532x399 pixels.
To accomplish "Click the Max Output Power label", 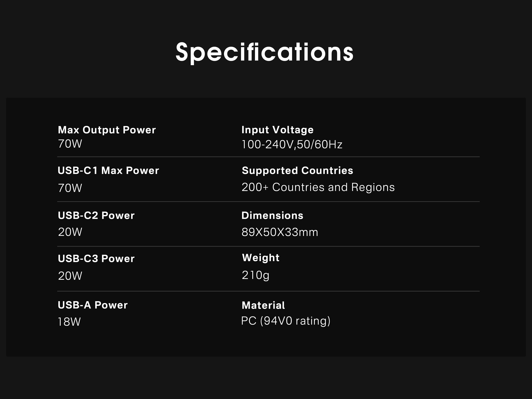I will tap(107, 130).
